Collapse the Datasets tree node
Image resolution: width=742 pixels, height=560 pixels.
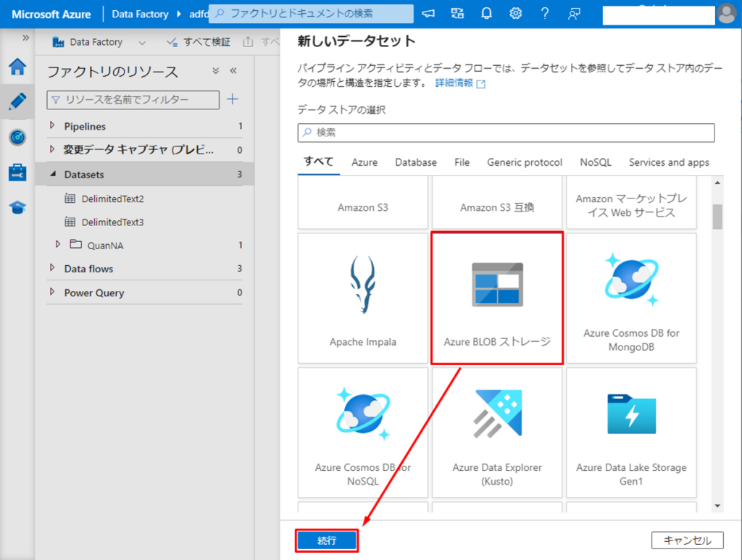[52, 175]
